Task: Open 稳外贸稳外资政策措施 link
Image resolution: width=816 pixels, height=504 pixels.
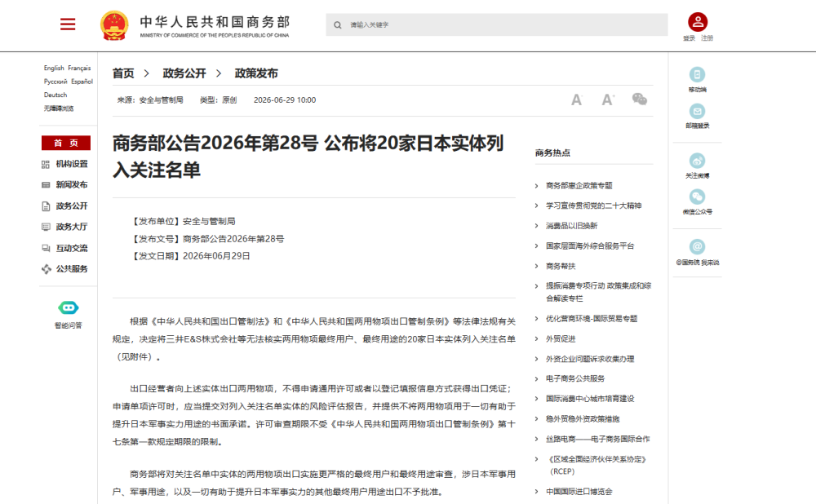Action: click(x=583, y=419)
